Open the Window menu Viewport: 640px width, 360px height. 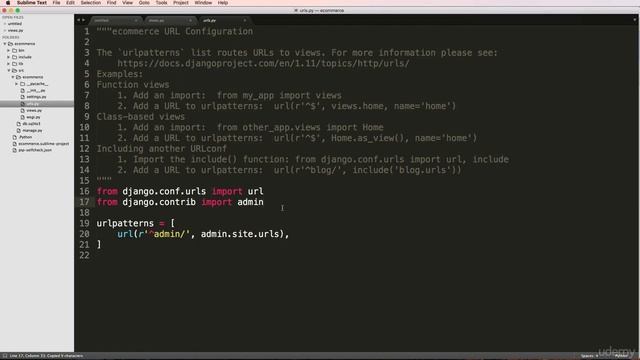pyautogui.click(x=203, y=3)
